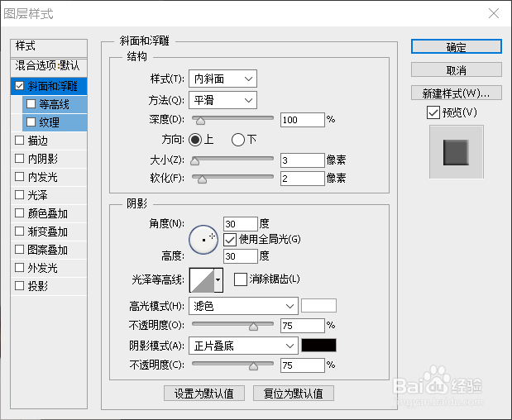Click 复位为默认值 button
The height and width of the screenshot is (420, 512).
(294, 394)
